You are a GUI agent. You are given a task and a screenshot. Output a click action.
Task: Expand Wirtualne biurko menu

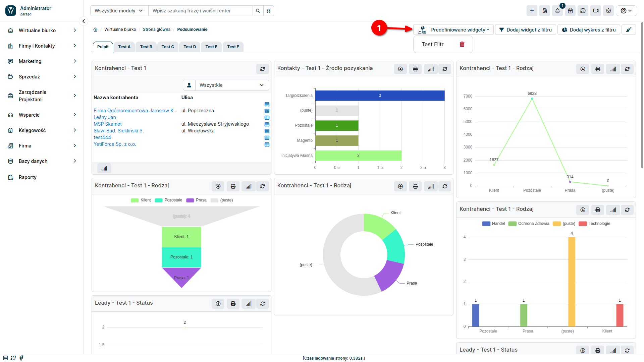tap(42, 31)
